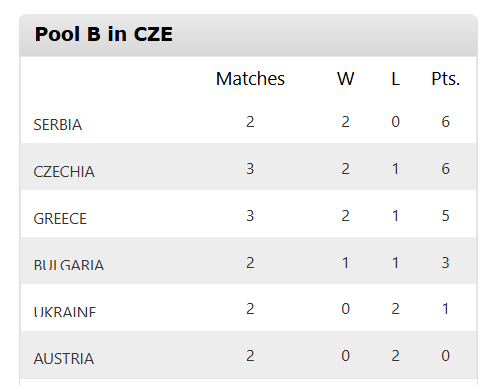The width and height of the screenshot is (493, 385).
Task: Click Czechia's matches played value
Action: coord(250,169)
